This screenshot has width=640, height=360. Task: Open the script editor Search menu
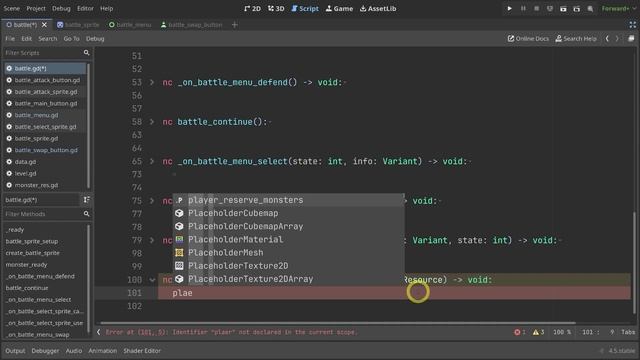tap(48, 39)
